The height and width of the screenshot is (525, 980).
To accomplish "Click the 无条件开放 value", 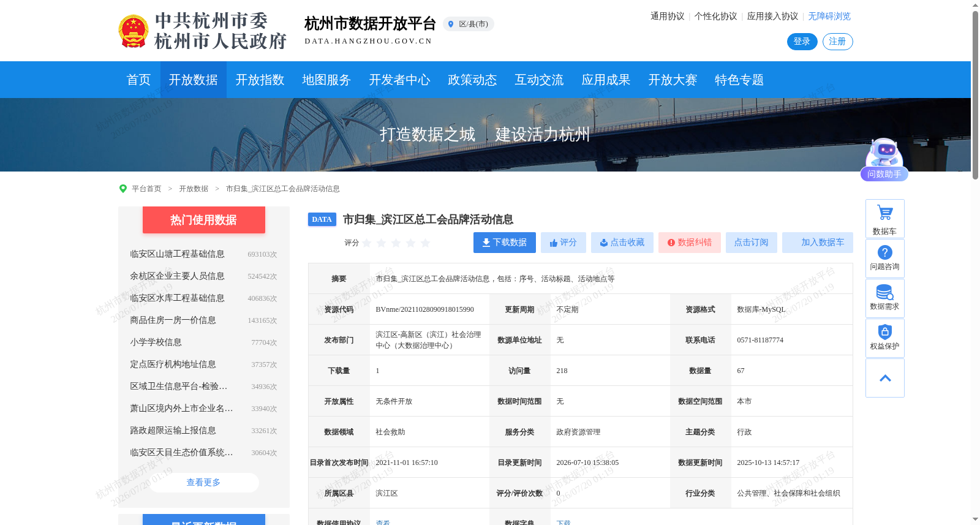I will pos(394,401).
